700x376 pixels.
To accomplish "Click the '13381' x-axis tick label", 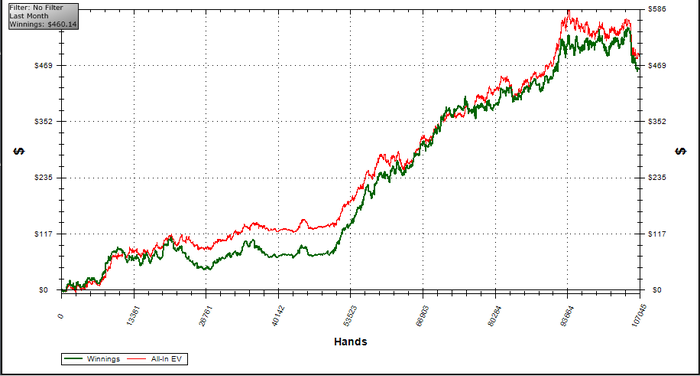I will (x=133, y=315).
